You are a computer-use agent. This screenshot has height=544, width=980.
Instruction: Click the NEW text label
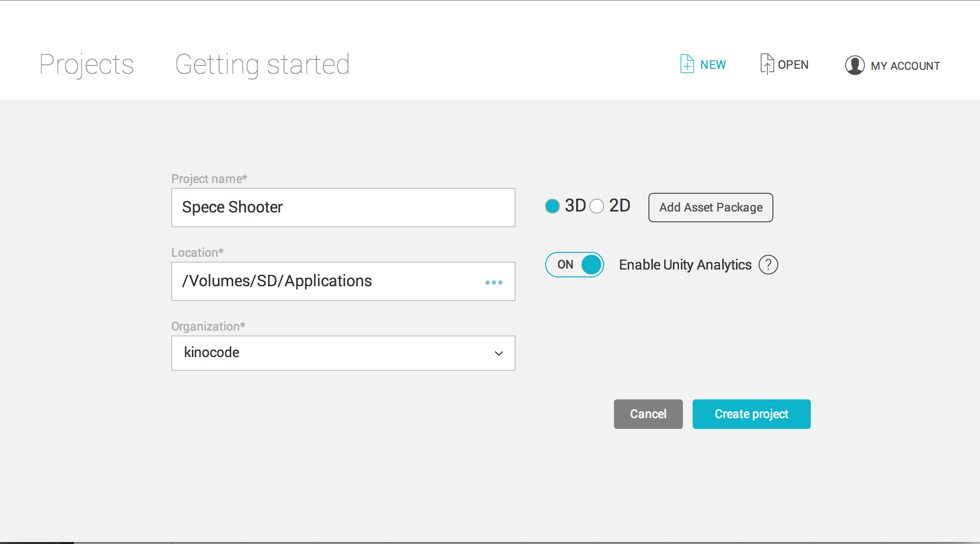coord(713,65)
